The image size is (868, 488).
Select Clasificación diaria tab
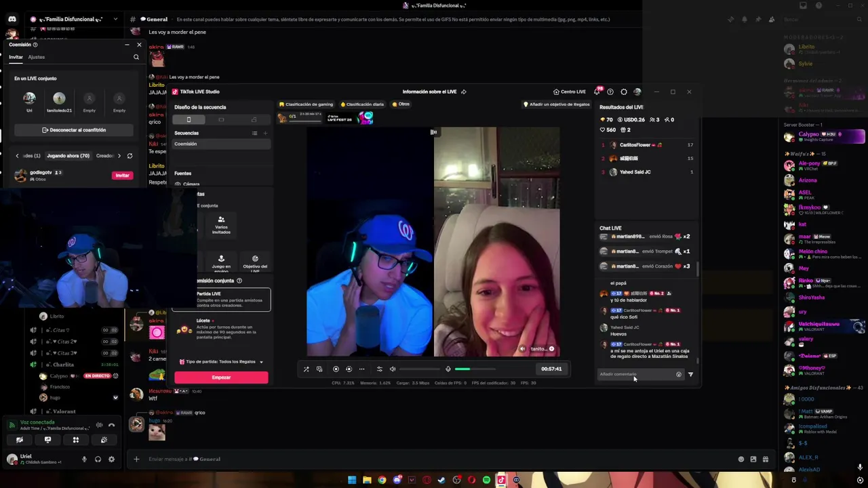pos(362,104)
